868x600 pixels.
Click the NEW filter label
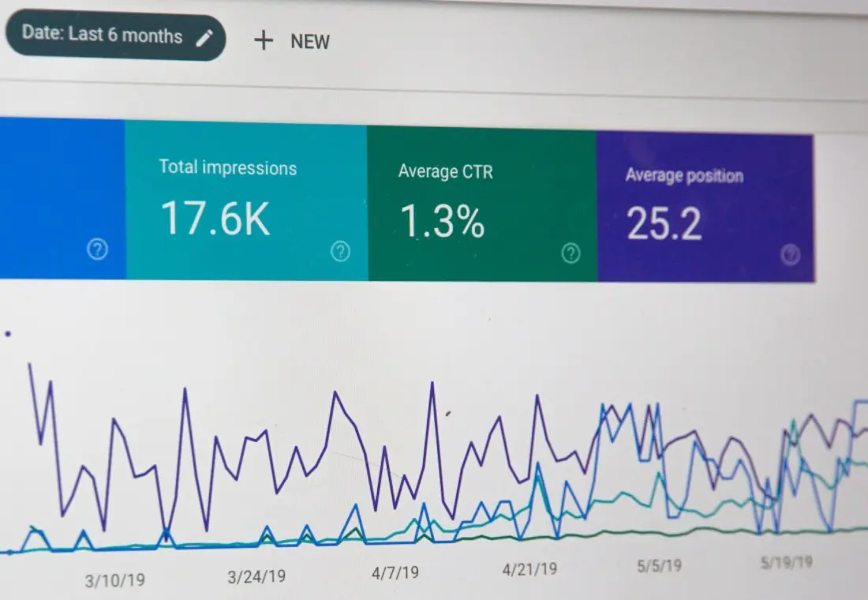point(310,42)
